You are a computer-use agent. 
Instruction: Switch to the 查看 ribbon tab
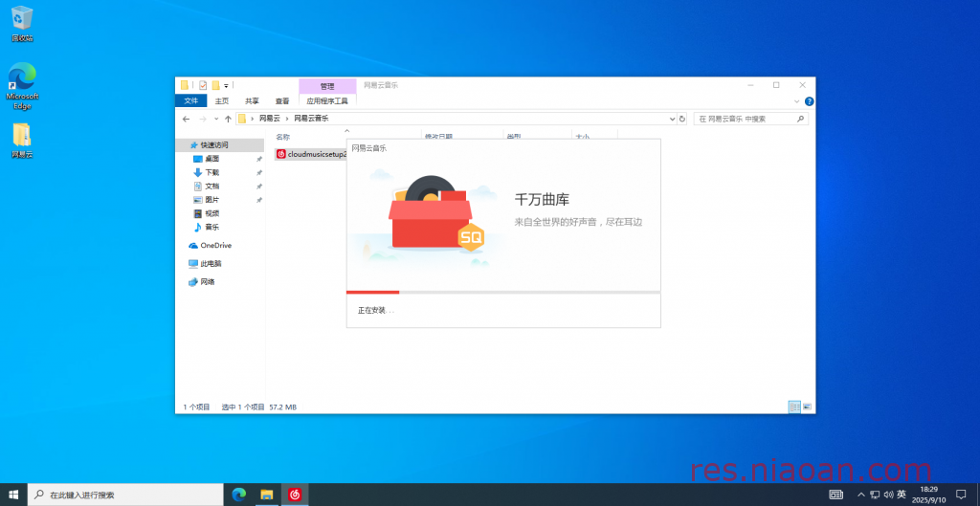(x=282, y=100)
